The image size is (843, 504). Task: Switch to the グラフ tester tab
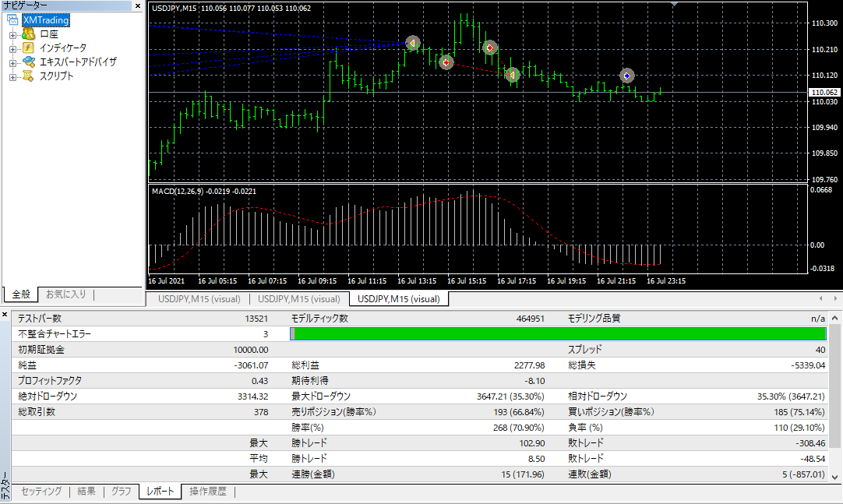coord(121,491)
